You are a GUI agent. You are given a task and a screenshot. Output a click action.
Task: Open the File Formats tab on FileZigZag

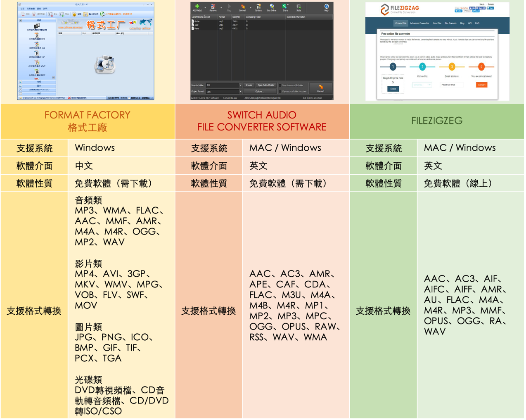(x=450, y=23)
